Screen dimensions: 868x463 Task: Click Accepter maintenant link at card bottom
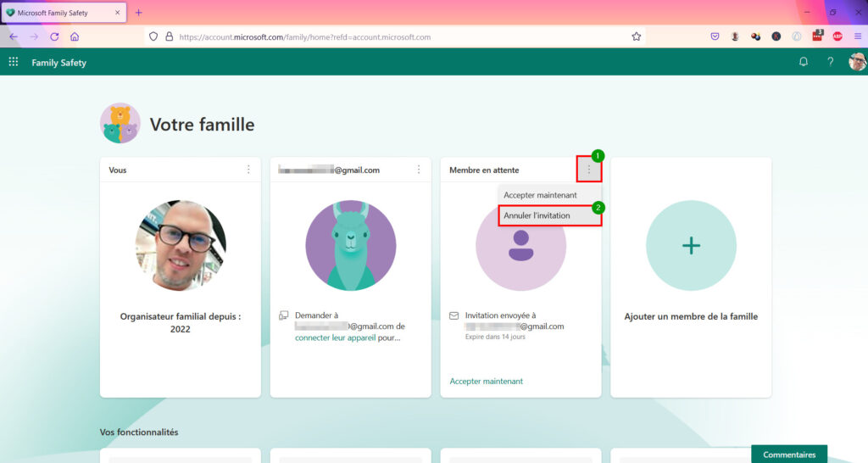coord(486,381)
